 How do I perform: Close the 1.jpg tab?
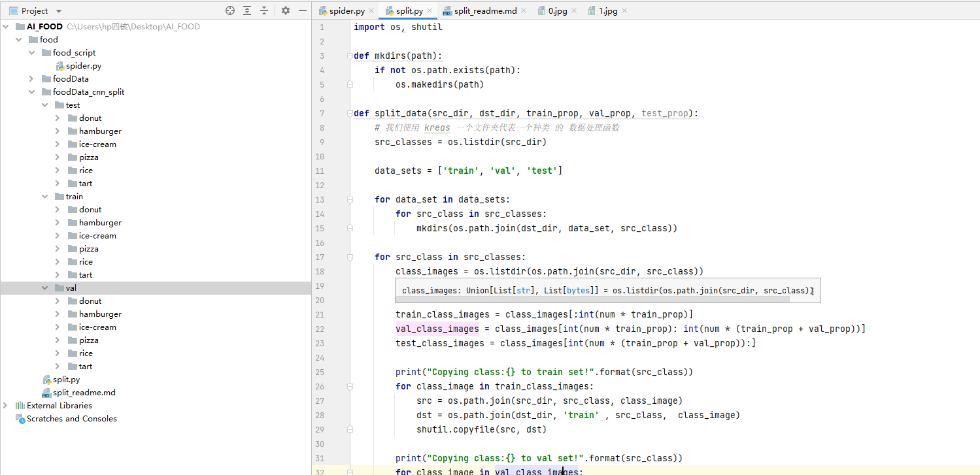624,11
